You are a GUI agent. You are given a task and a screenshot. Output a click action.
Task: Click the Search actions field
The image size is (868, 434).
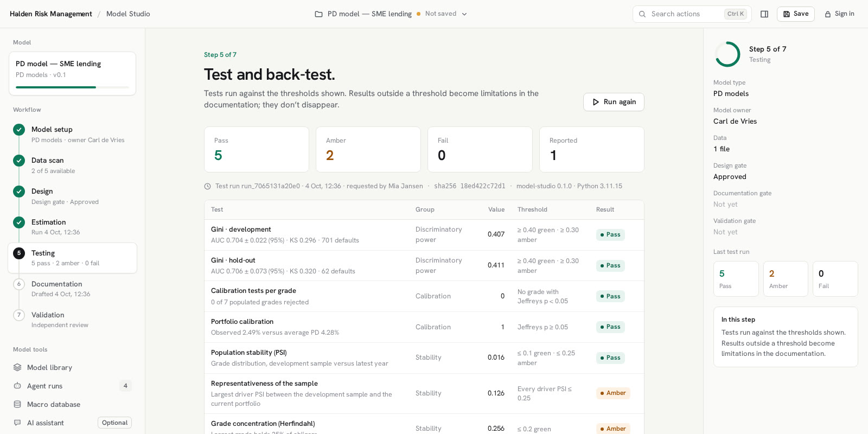692,14
